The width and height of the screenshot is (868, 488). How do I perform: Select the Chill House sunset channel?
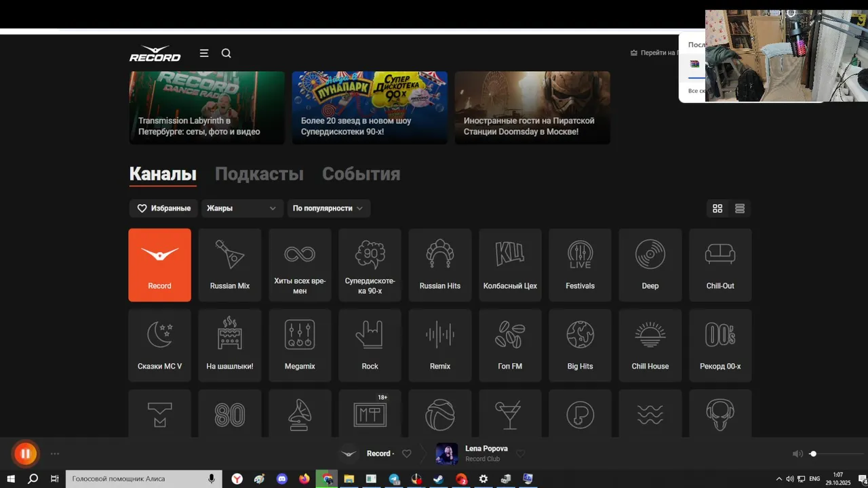(650, 346)
